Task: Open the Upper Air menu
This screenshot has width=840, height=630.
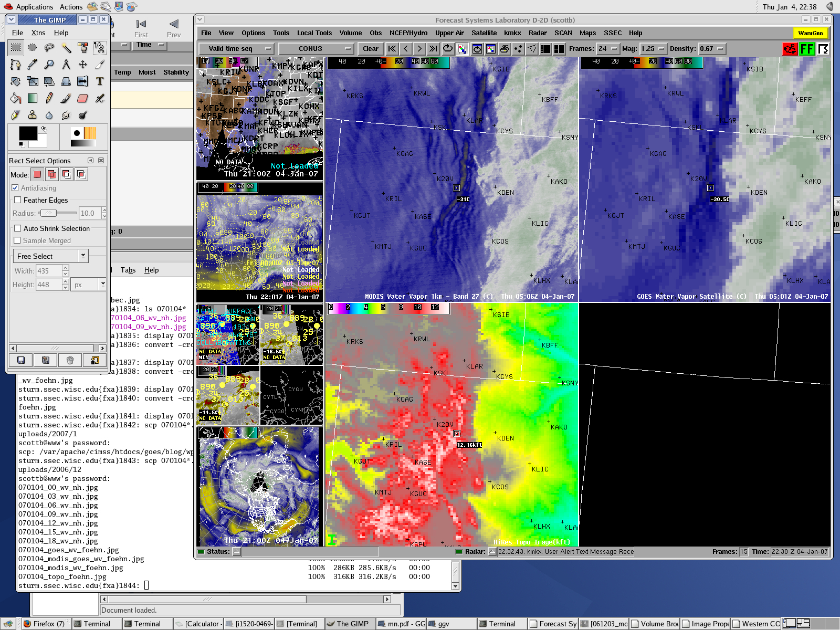Action: [449, 33]
